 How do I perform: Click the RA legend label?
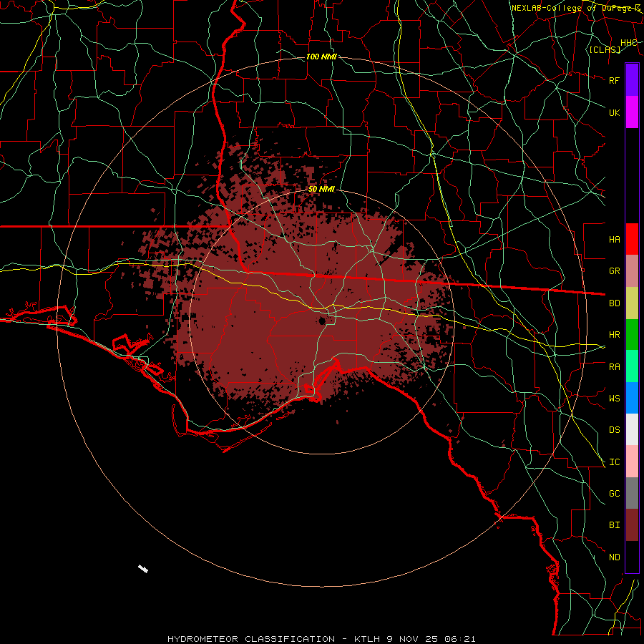tap(614, 367)
